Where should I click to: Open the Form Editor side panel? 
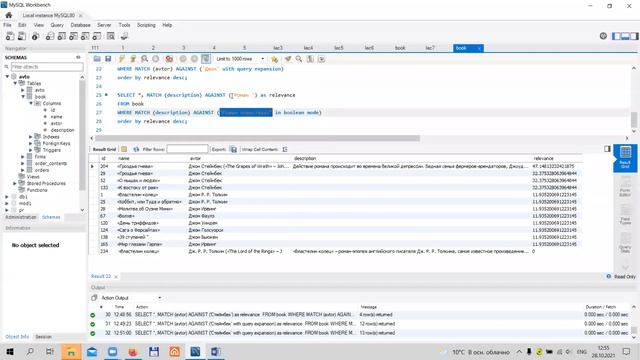coord(625,187)
